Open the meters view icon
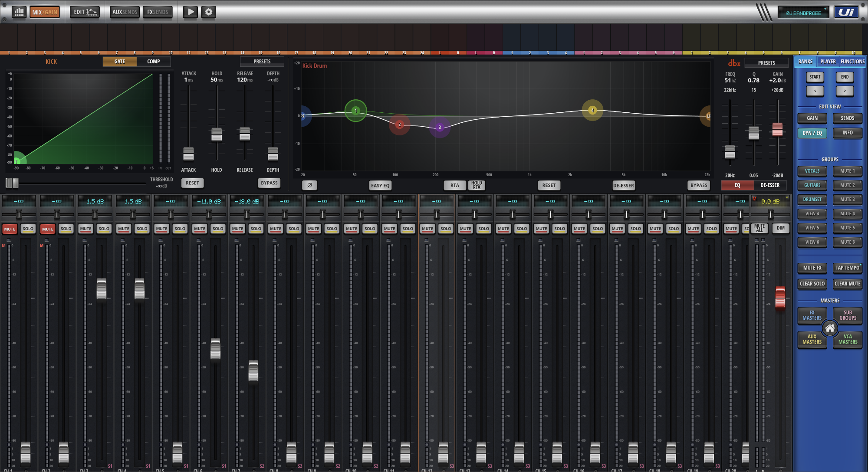868x472 pixels. point(19,12)
